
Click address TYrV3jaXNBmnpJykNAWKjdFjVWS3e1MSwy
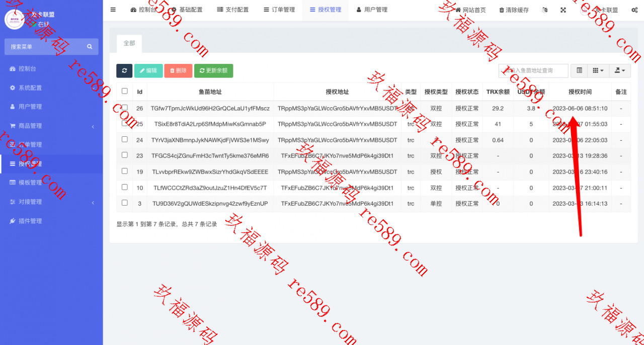point(210,140)
